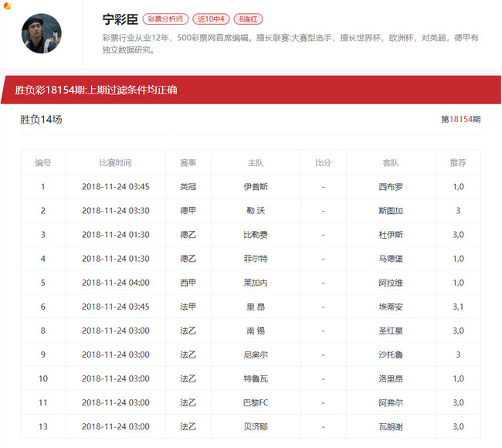Click the 编号 column header

pyautogui.click(x=43, y=163)
